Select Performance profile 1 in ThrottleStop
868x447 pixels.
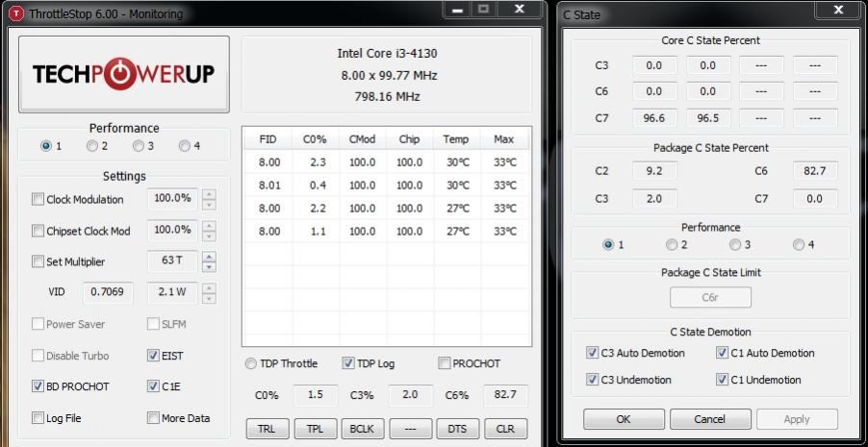pyautogui.click(x=46, y=146)
